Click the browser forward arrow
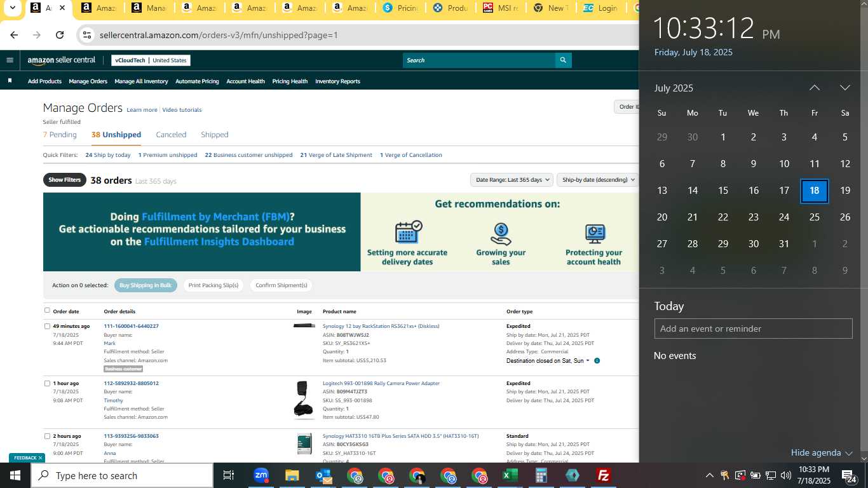This screenshot has height=488, width=868. pos(37,35)
